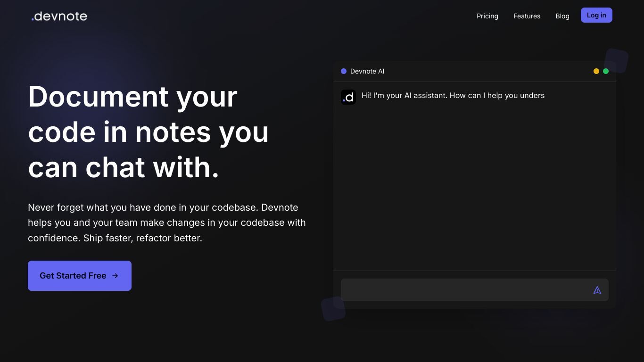Image resolution: width=644 pixels, height=362 pixels.
Task: Click the devnote logo in header
Action: point(59,16)
